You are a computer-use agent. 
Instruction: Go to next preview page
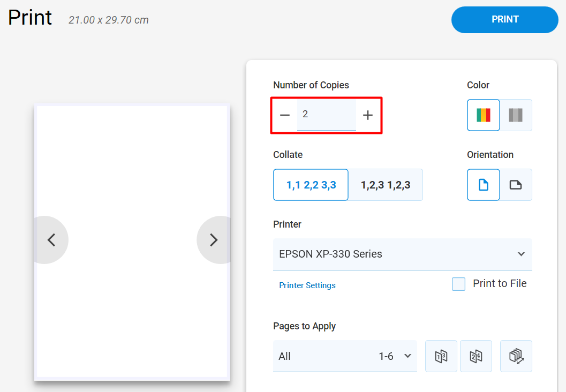click(213, 240)
